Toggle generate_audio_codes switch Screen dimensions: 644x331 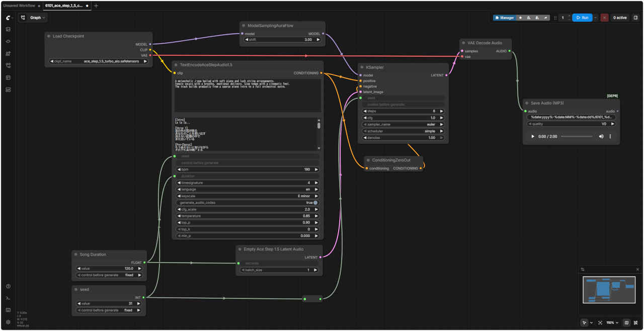click(x=315, y=203)
